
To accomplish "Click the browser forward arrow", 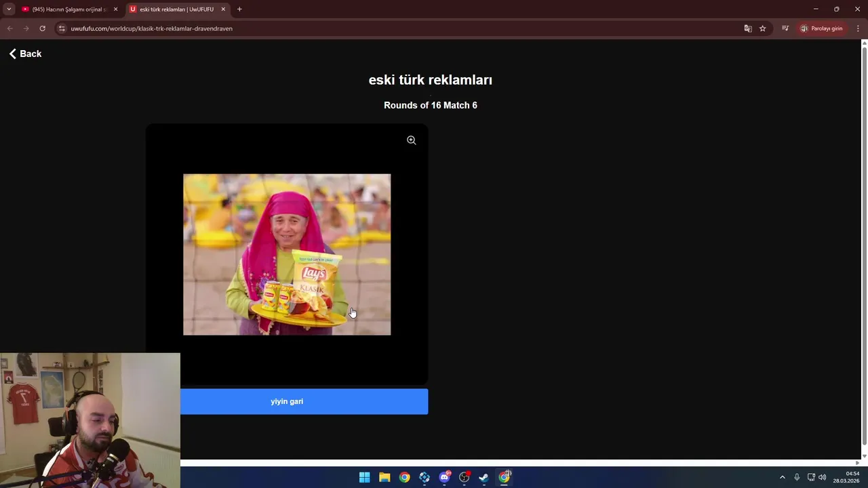I will coord(26,28).
